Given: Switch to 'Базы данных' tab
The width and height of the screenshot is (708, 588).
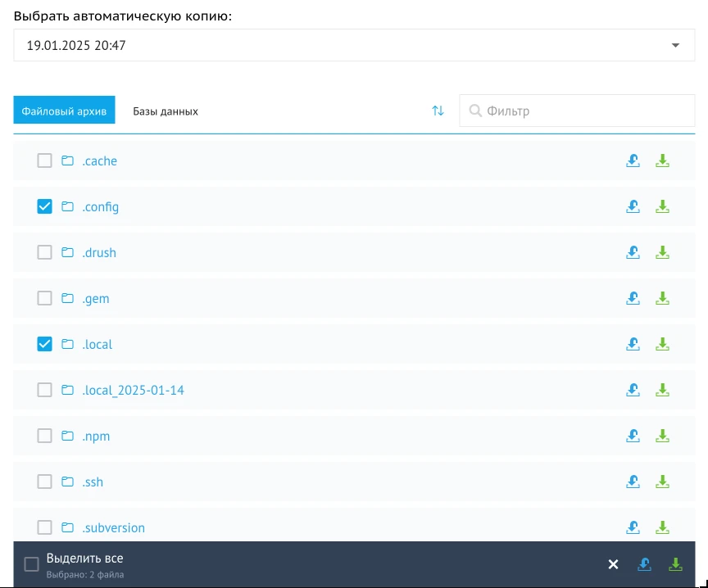Looking at the screenshot, I should coord(166,111).
